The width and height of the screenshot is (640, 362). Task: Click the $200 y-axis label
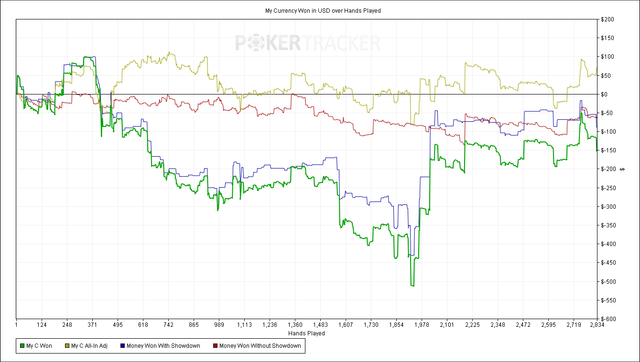(607, 20)
